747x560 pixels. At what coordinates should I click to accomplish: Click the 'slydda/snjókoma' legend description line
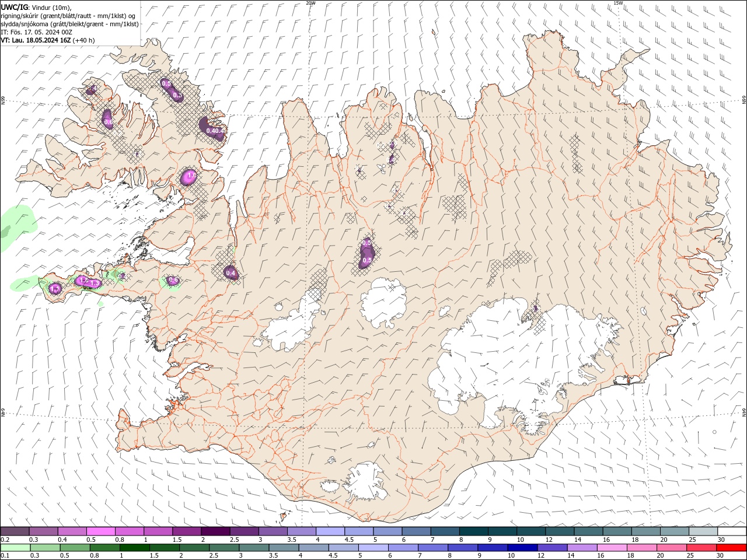(69, 24)
